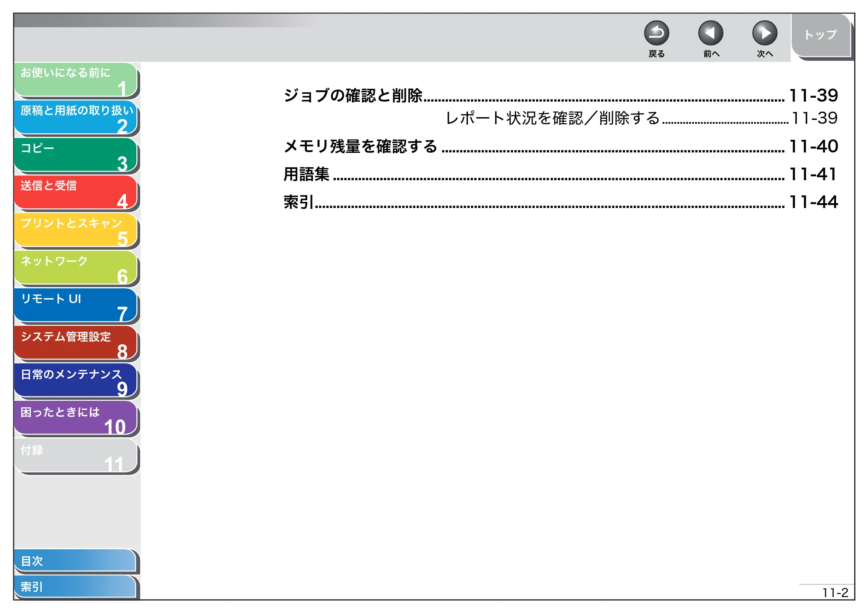The width and height of the screenshot is (868, 614).
Task: Open the 索引 index button in sidebar
Action: [x=75, y=587]
